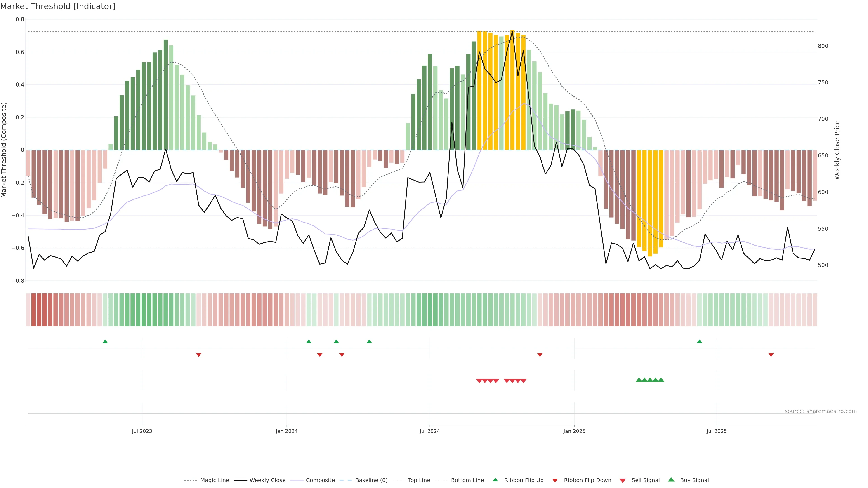Toggle the Bottom Line legend entry

[467, 480]
